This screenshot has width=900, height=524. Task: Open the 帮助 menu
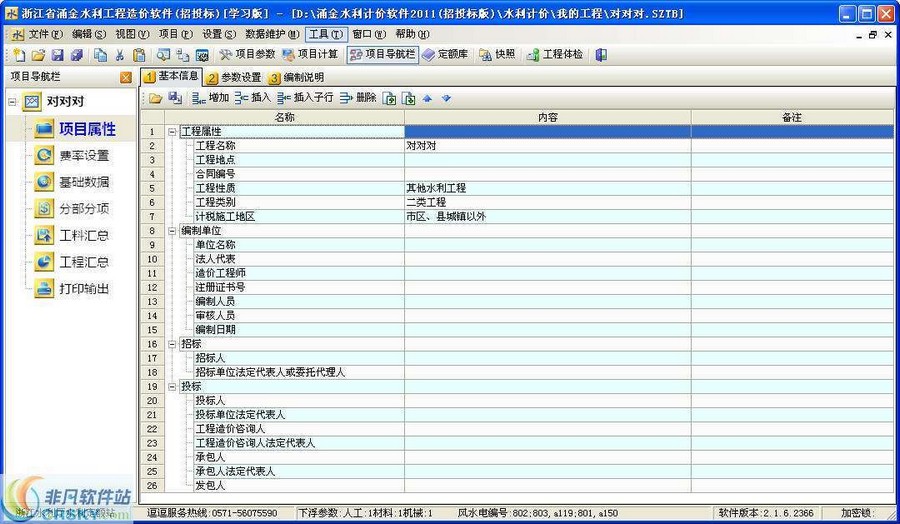tap(412, 34)
